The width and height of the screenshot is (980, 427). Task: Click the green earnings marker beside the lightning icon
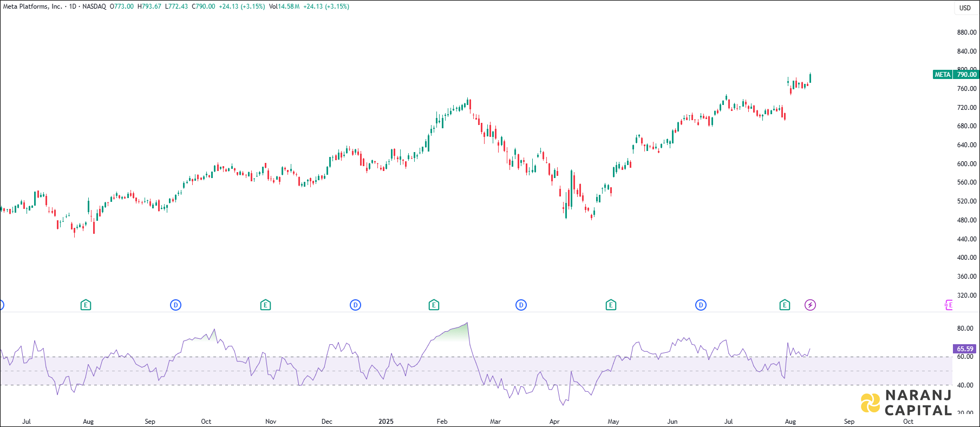785,305
